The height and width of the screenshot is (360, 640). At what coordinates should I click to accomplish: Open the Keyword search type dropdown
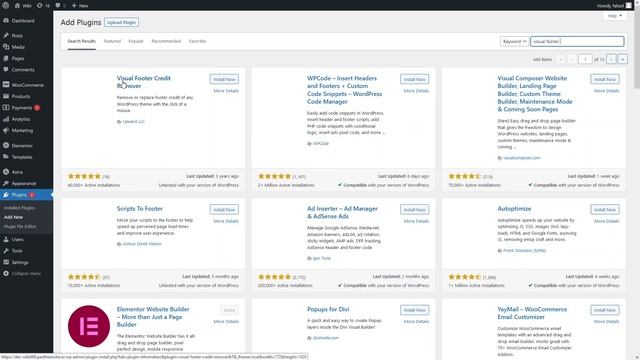click(514, 41)
